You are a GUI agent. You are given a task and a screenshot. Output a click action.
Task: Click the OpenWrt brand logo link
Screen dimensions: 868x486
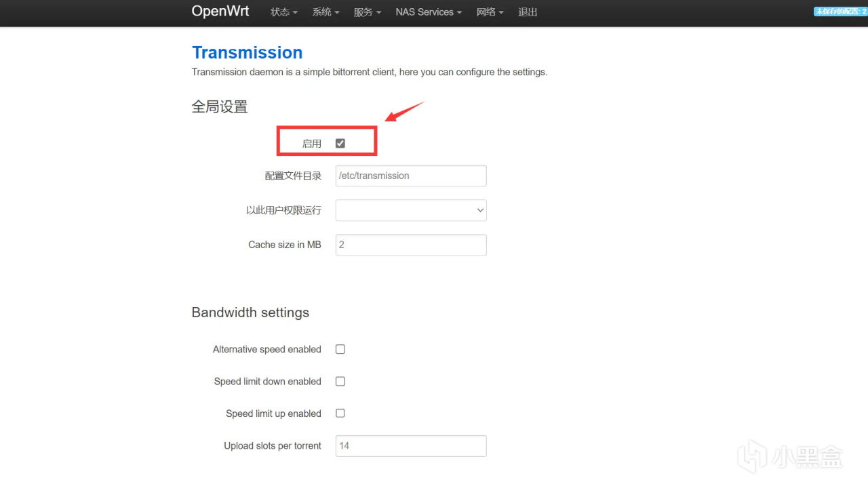point(220,12)
